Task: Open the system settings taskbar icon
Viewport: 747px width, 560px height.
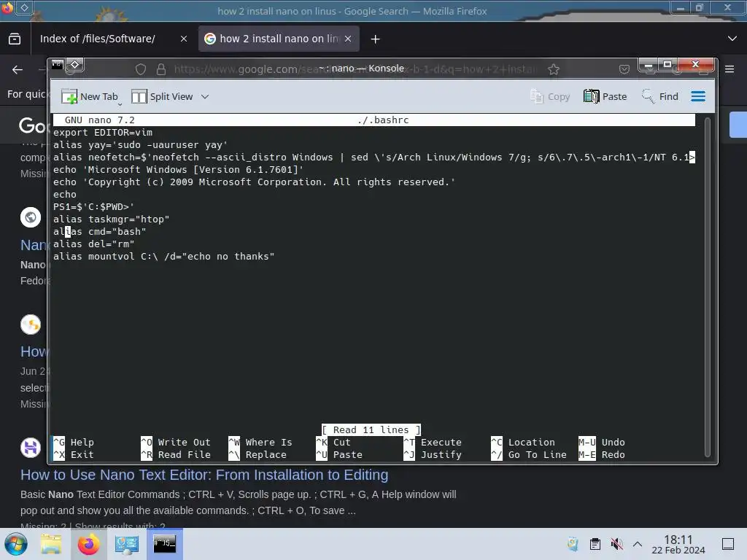Action: 127,544
